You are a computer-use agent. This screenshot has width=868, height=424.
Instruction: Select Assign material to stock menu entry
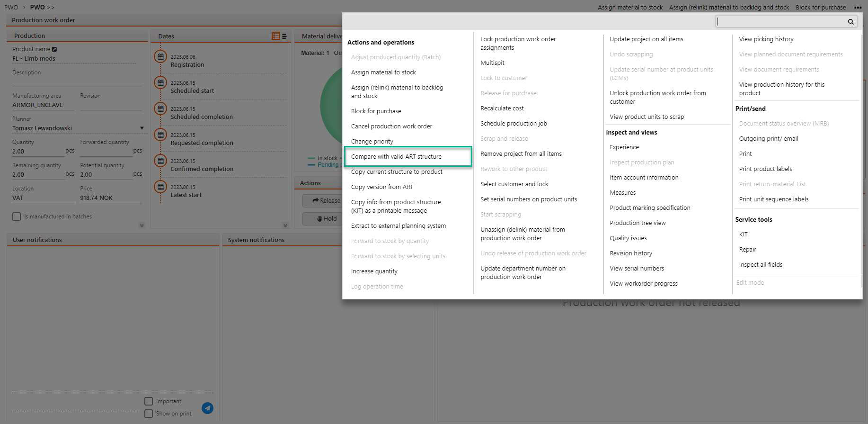[x=383, y=72]
